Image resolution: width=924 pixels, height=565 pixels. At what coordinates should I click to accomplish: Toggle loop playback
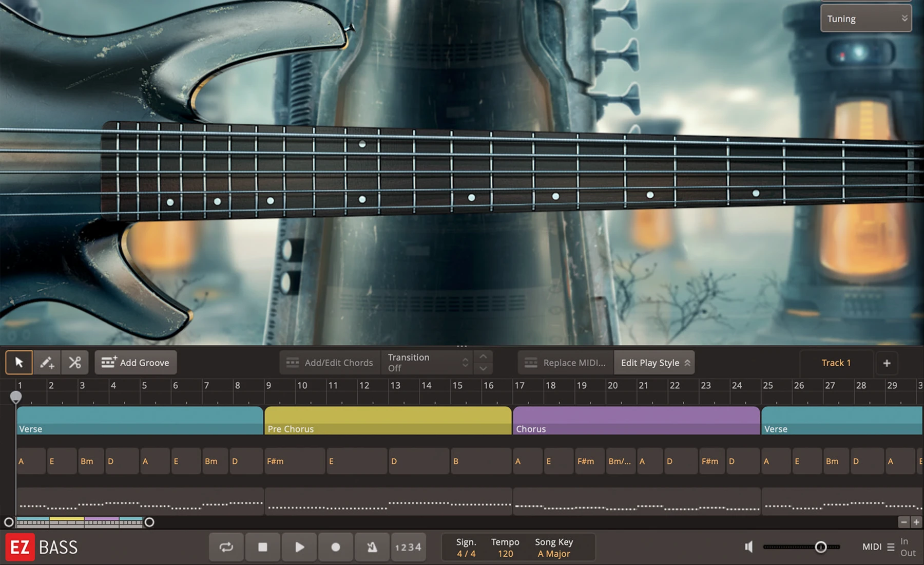tap(226, 547)
